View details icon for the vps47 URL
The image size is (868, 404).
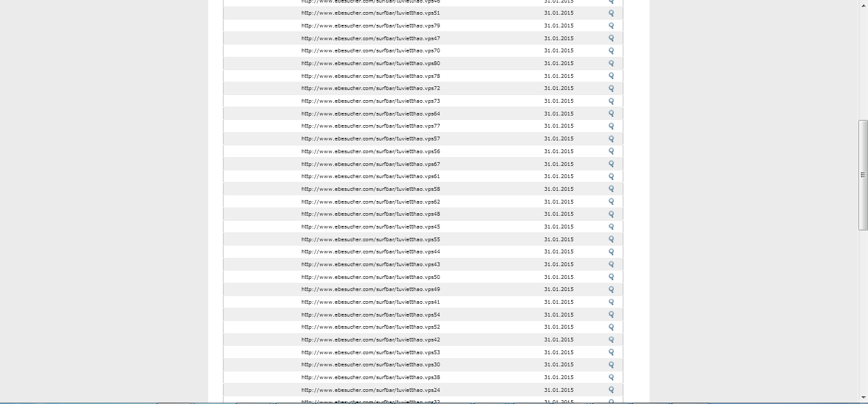[611, 38]
